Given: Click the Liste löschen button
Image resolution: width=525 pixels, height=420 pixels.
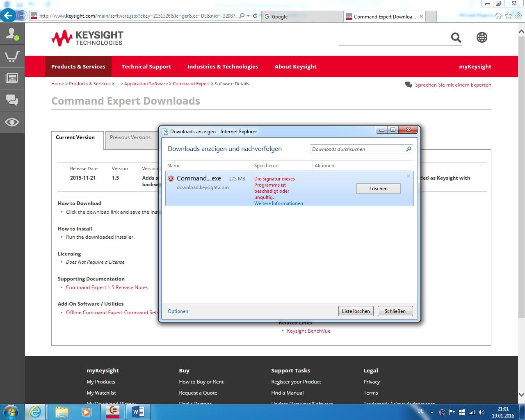Looking at the screenshot, I should 356,311.
